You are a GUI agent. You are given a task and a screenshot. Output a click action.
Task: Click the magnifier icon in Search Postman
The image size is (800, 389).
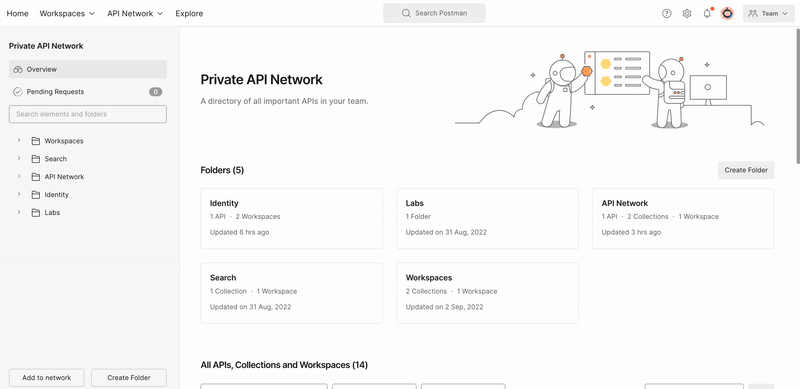pyautogui.click(x=406, y=13)
